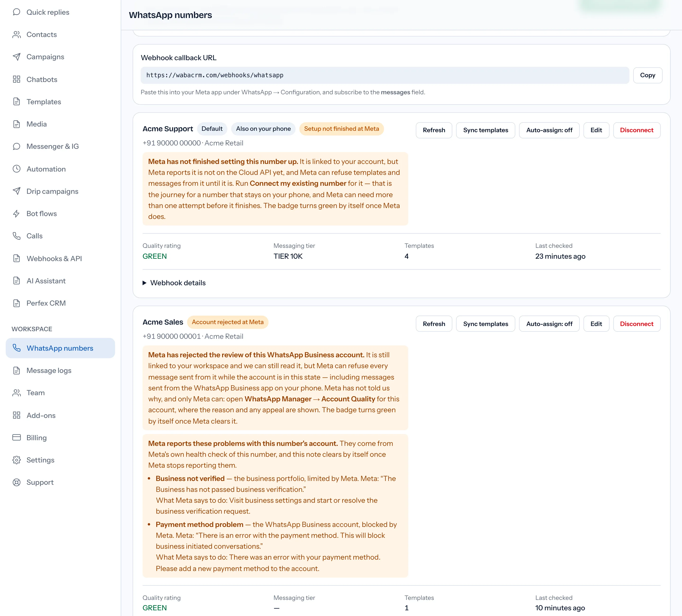The height and width of the screenshot is (616, 682).
Task: Toggle Auto-assign for Acme Support
Action: [549, 130]
